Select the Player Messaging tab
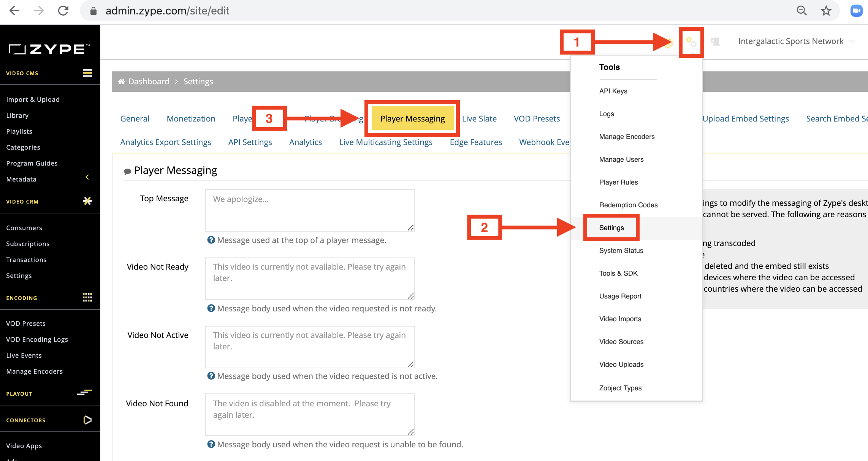The width and height of the screenshot is (868, 461). click(412, 118)
